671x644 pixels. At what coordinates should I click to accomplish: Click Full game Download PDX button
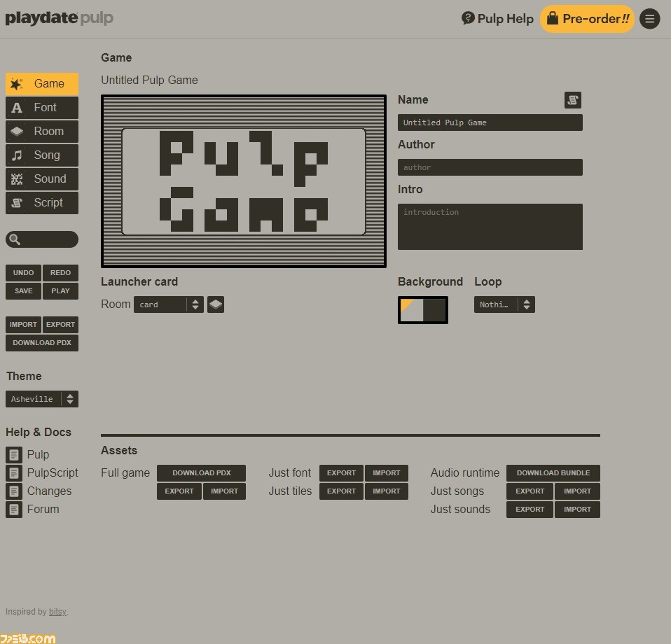pos(201,473)
